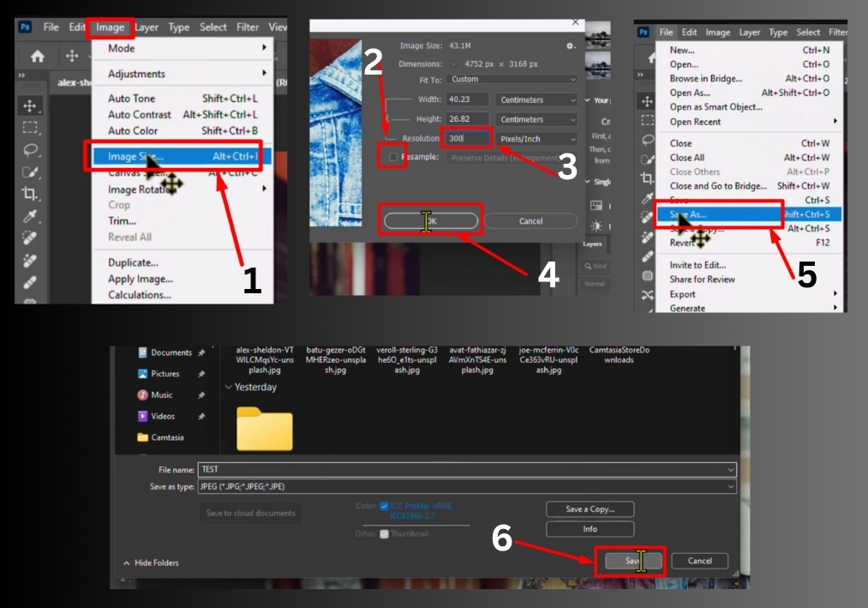Collapse the Yesterday file group
This screenshot has width=868, height=608.
[x=228, y=387]
